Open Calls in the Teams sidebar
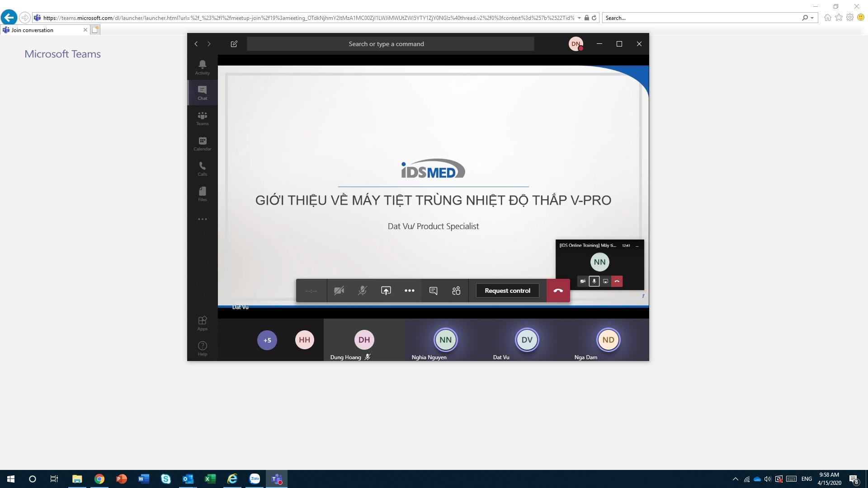Image resolution: width=868 pixels, height=488 pixels. [202, 169]
